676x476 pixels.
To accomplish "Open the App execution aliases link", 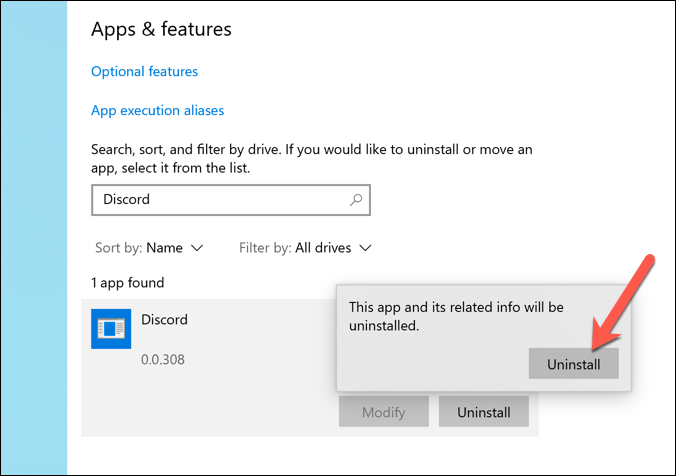I will tap(157, 110).
